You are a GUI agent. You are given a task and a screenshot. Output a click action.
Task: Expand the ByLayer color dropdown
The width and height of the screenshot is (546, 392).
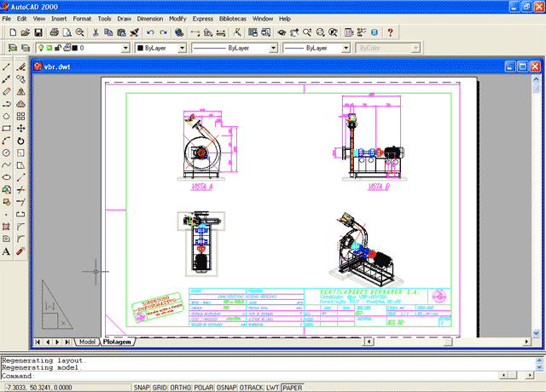tap(182, 49)
